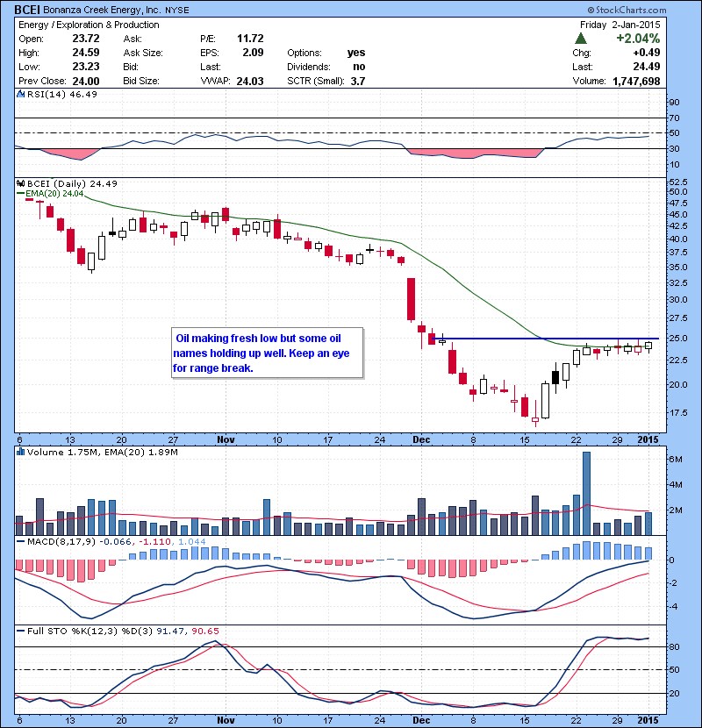702x728 pixels.
Task: Click the green up-arrow change indicator
Action: tap(581, 38)
